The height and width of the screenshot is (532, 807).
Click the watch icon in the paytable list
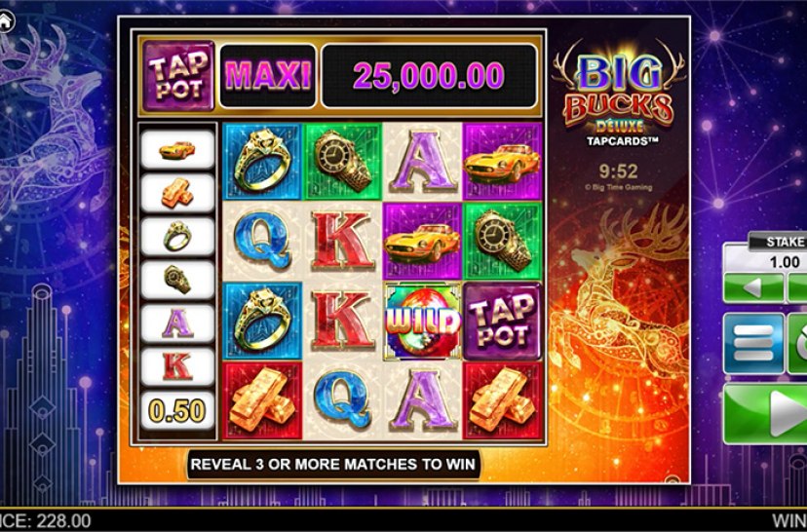click(x=177, y=280)
